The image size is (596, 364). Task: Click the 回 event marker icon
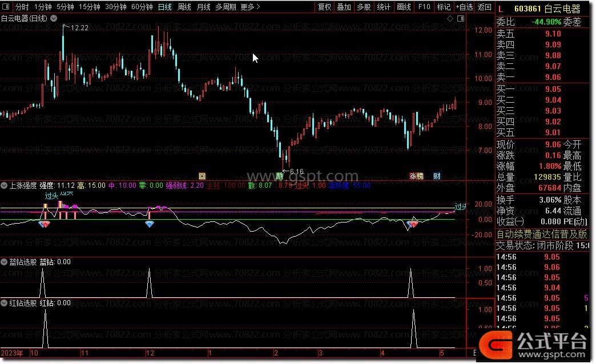point(202,176)
